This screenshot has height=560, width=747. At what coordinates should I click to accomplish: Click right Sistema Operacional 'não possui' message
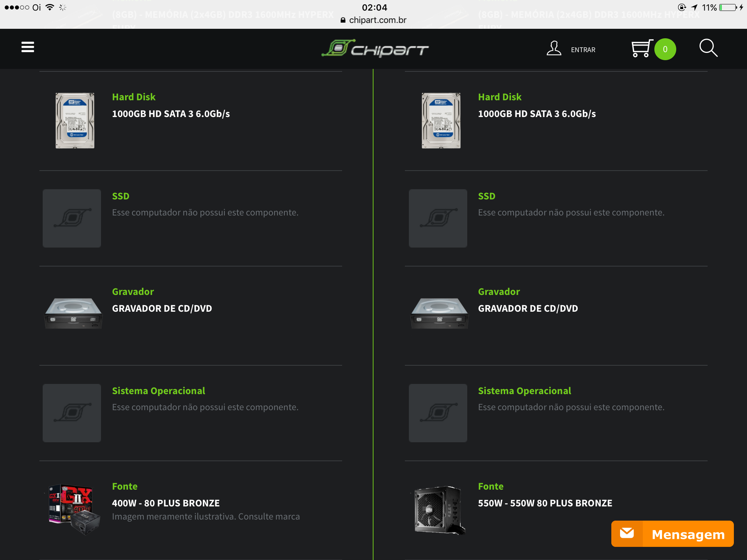[x=572, y=407]
